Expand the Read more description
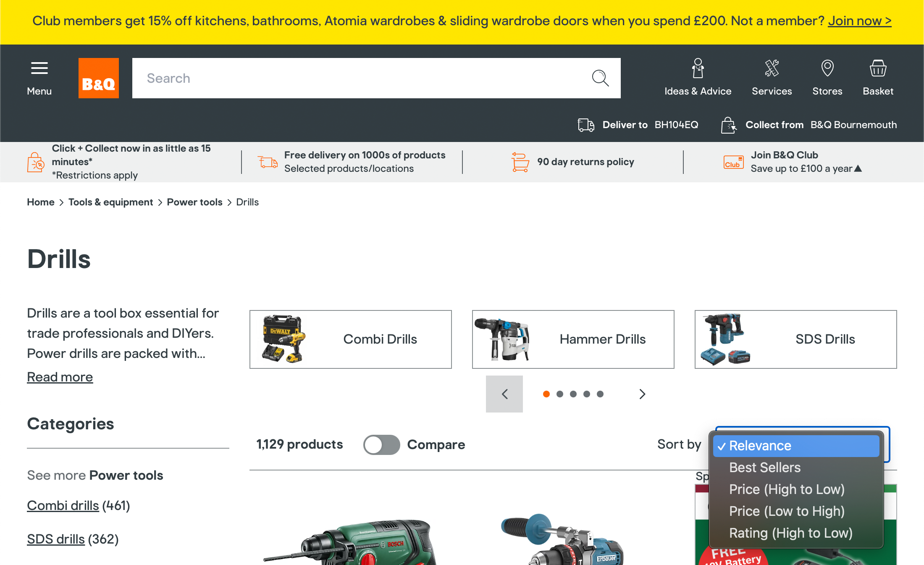 point(60,377)
